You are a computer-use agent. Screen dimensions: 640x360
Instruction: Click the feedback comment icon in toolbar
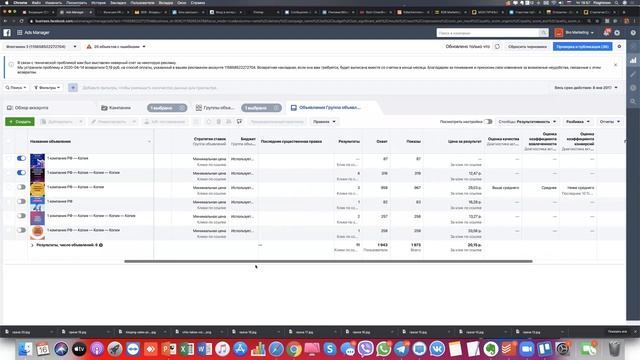coord(240,122)
